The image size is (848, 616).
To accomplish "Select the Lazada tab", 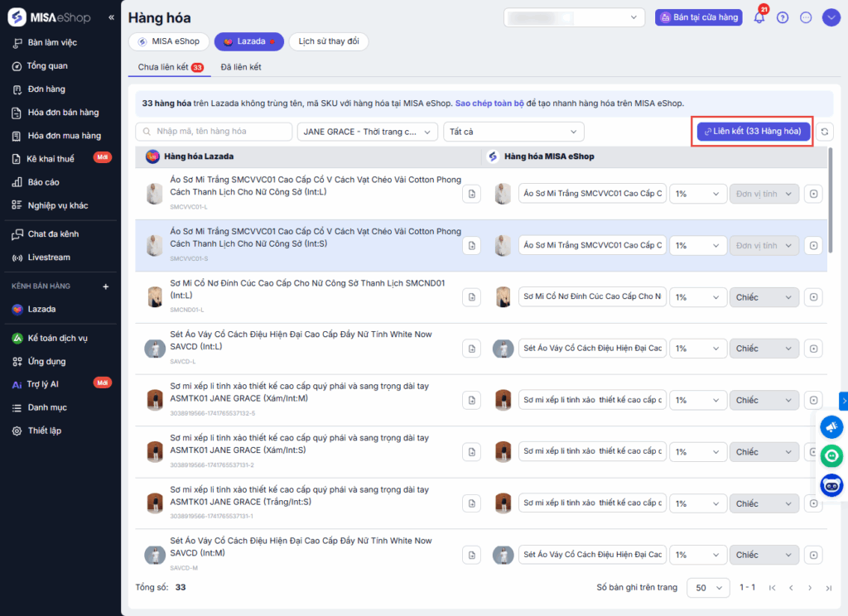I will 248,41.
